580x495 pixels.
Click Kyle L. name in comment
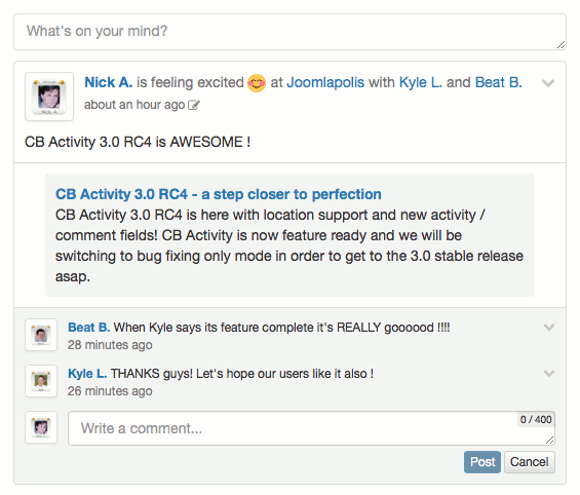[87, 374]
